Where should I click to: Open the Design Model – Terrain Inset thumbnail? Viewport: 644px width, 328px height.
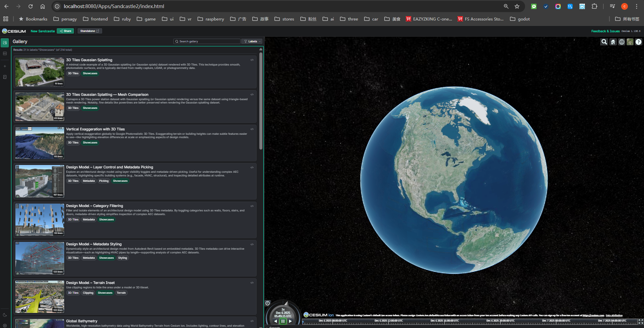pos(40,297)
